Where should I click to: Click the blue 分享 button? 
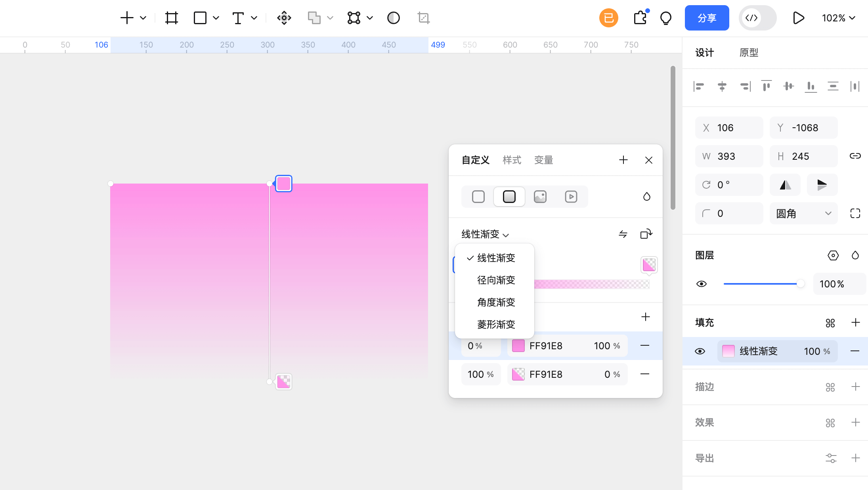[707, 18]
